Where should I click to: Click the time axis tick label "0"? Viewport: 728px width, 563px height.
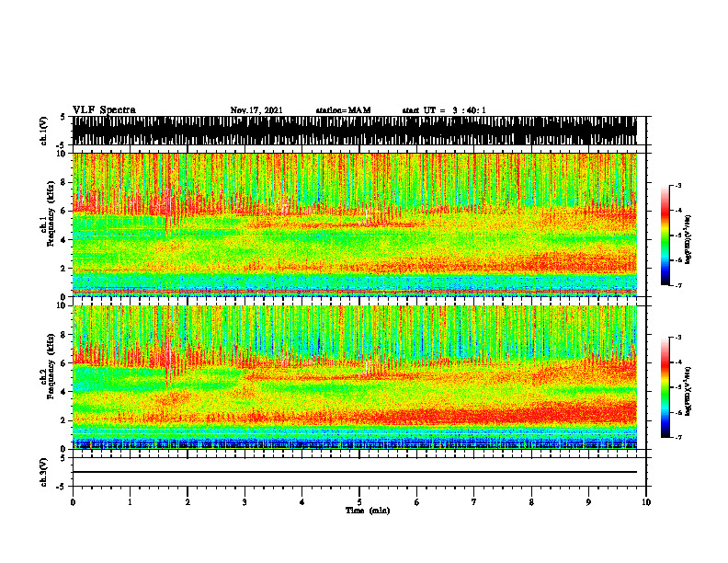pos(73,502)
